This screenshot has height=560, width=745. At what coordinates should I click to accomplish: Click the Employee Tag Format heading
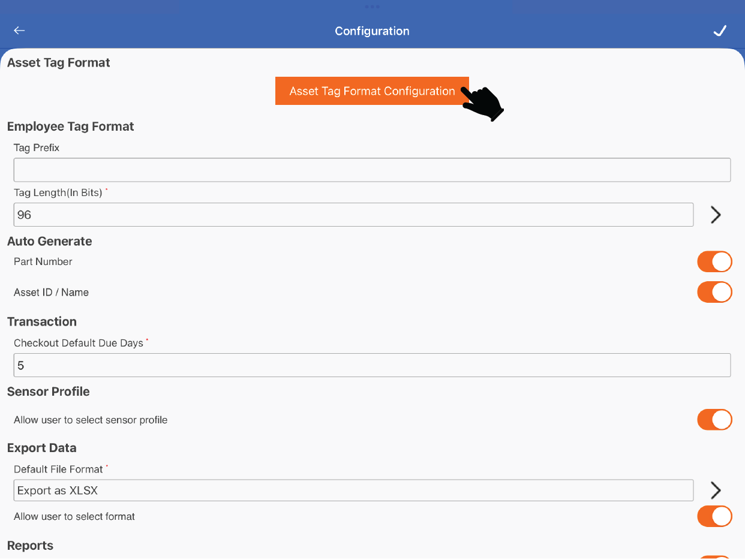[71, 127]
